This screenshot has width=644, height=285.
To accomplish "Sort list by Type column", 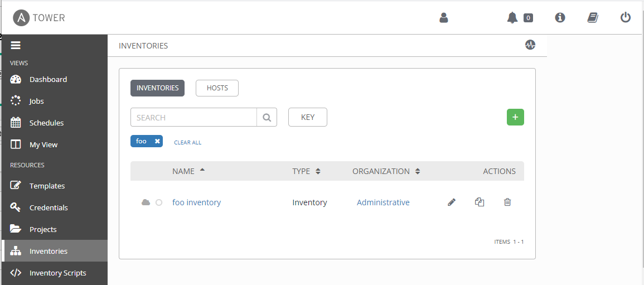I will [307, 171].
